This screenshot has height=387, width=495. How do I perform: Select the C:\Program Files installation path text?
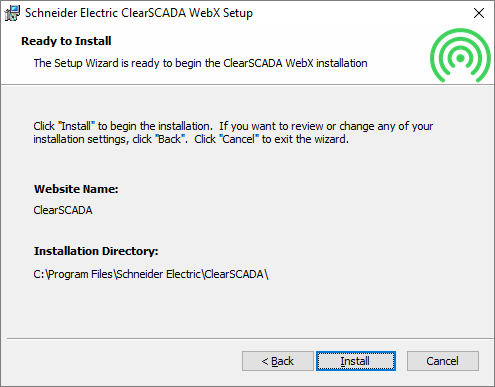tap(151, 274)
